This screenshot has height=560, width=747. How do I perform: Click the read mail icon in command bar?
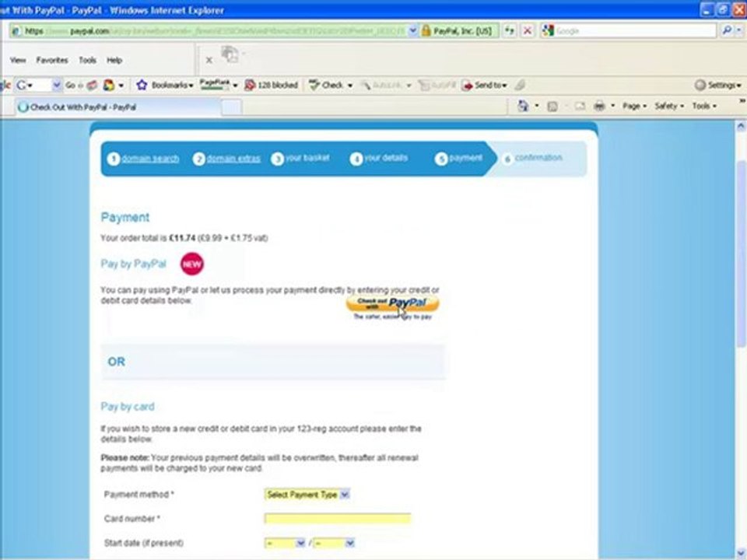579,107
